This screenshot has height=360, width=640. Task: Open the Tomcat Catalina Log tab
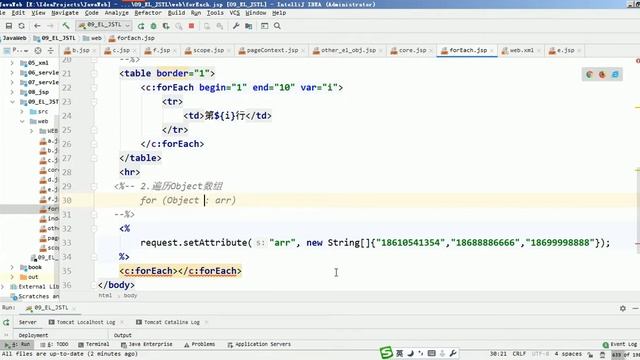click(x=172, y=322)
